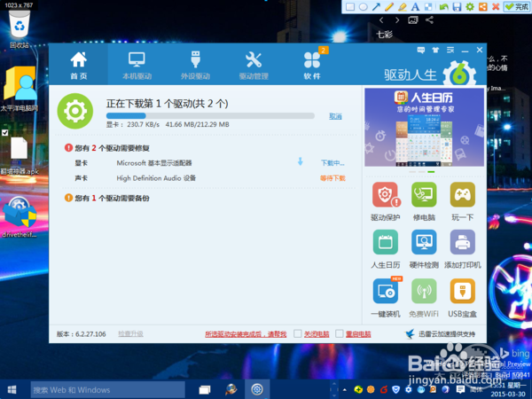Click 完成 to finish screenshot
Screen dimensions: 532x399
pos(516,7)
